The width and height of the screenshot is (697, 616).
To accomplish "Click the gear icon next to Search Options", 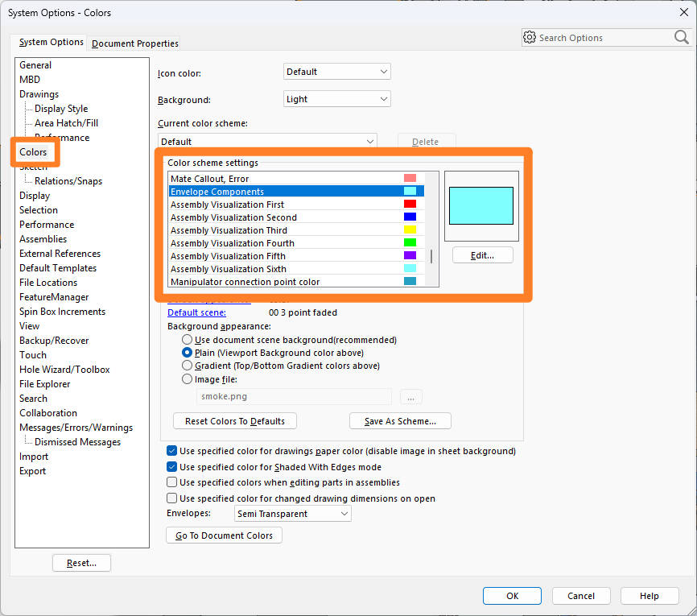I will (530, 37).
